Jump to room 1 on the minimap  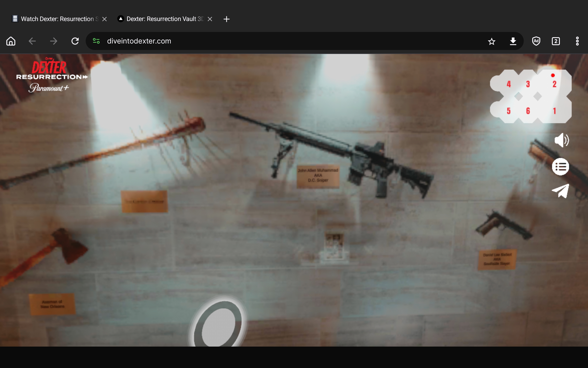pyautogui.click(x=554, y=111)
